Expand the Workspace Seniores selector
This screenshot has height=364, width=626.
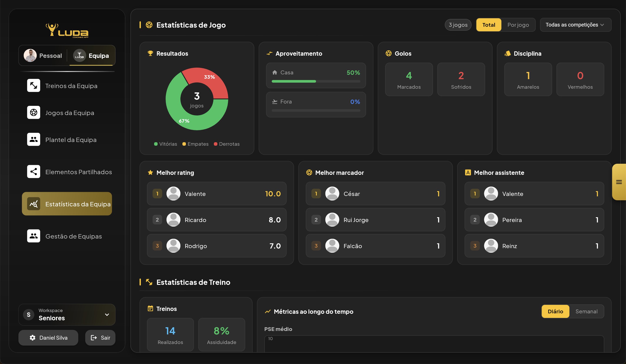67,315
